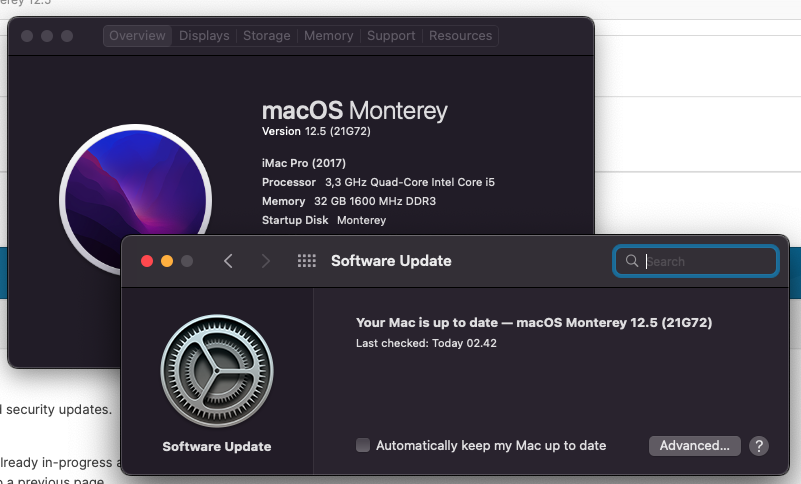Click the magnifier icon in the search field
This screenshot has height=484, width=801.
click(632, 261)
